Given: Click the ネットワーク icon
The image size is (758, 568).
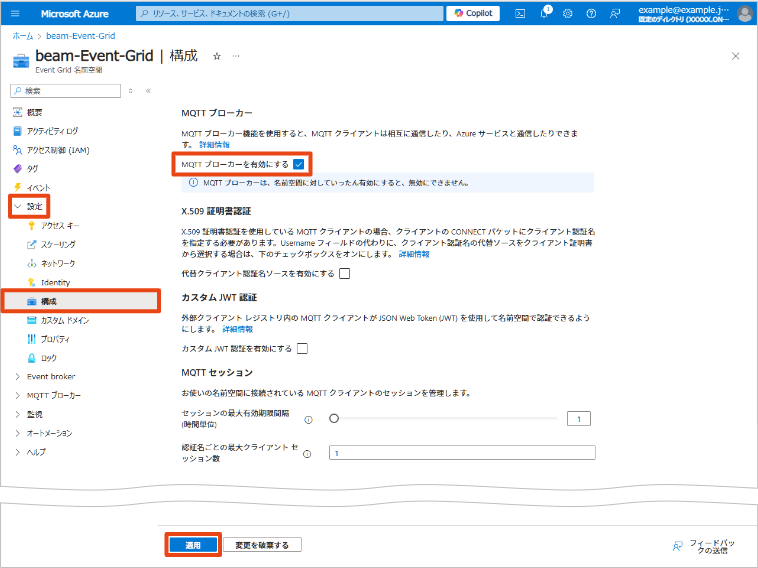Looking at the screenshot, I should pyautogui.click(x=31, y=263).
